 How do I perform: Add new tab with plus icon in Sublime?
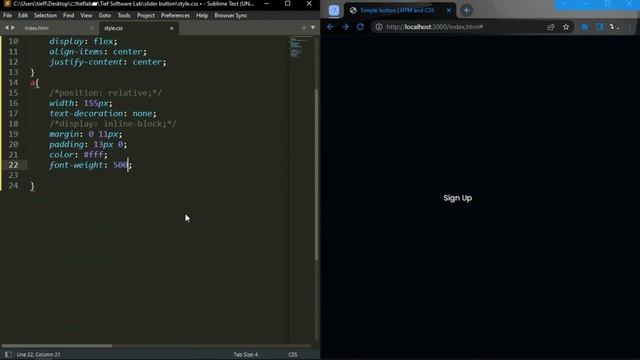tap(304, 28)
